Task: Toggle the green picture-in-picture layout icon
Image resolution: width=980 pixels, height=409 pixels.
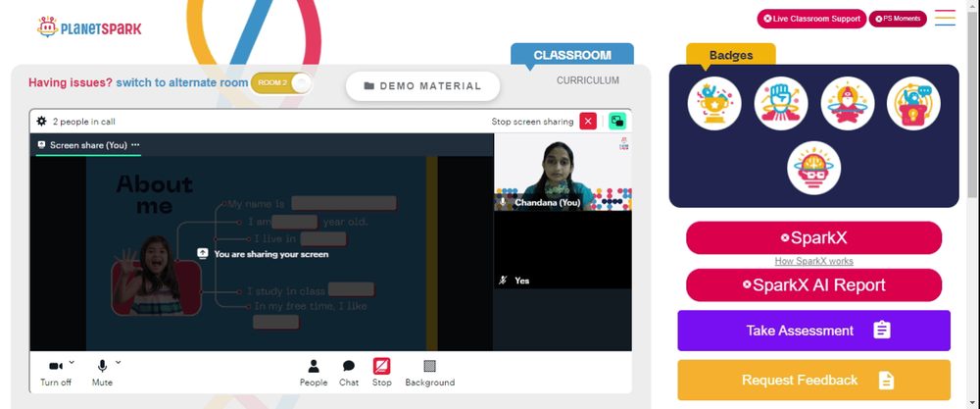Action: (x=617, y=122)
